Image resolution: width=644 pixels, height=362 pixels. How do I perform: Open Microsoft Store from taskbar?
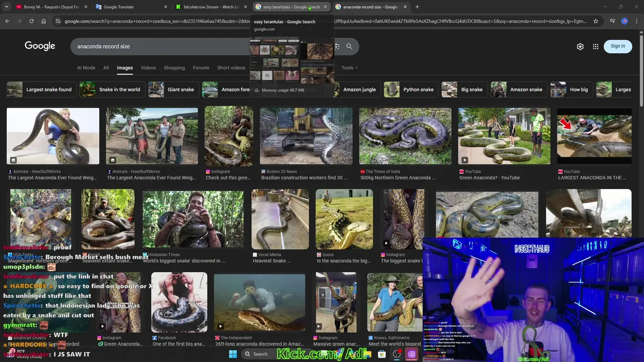[381, 354]
